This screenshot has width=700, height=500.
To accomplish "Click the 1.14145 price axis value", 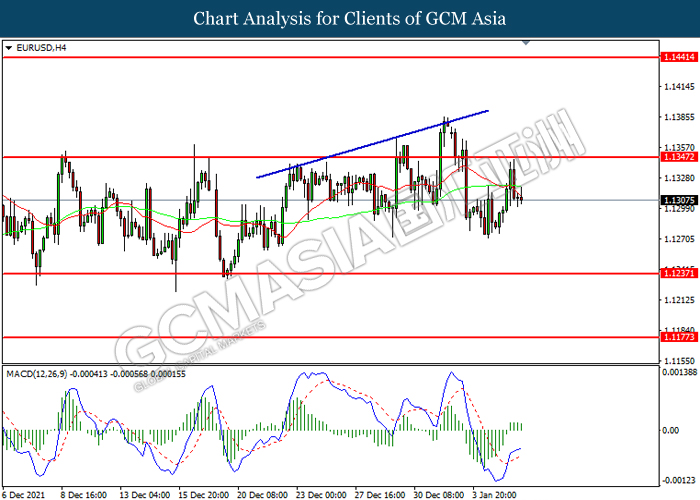I will (679, 87).
